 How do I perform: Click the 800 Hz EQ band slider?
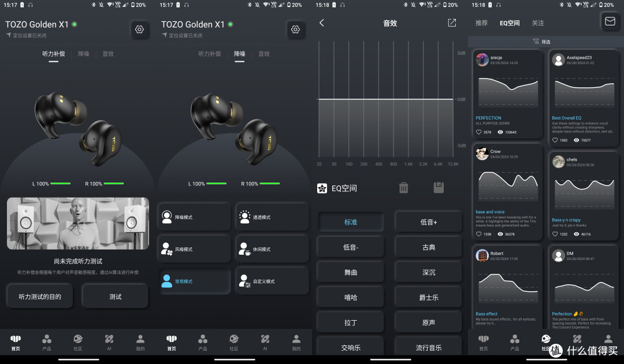click(393, 99)
